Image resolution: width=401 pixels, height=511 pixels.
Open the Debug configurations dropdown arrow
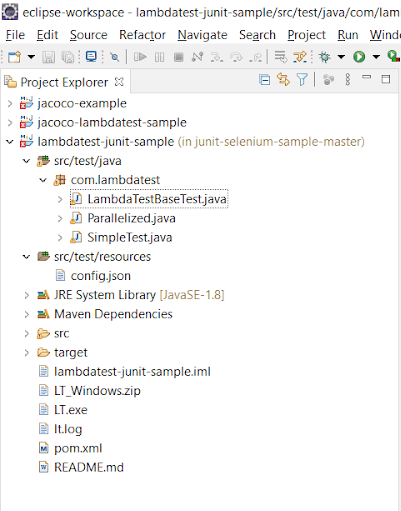(x=341, y=57)
